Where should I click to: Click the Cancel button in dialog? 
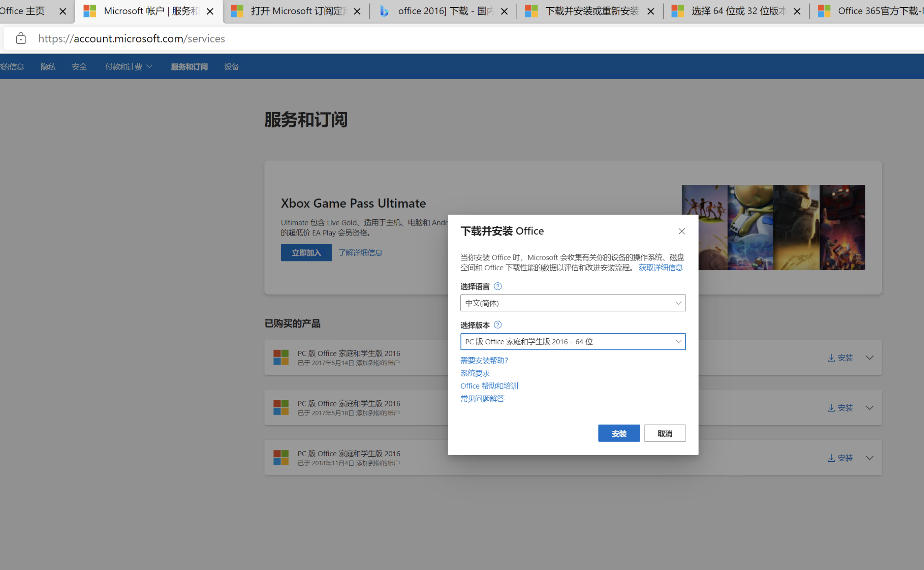click(664, 433)
